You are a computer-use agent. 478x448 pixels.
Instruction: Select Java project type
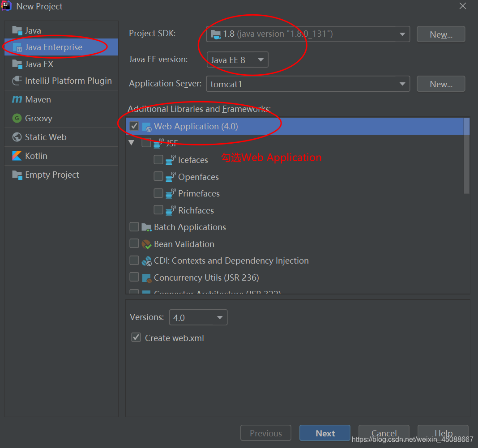(61, 30)
